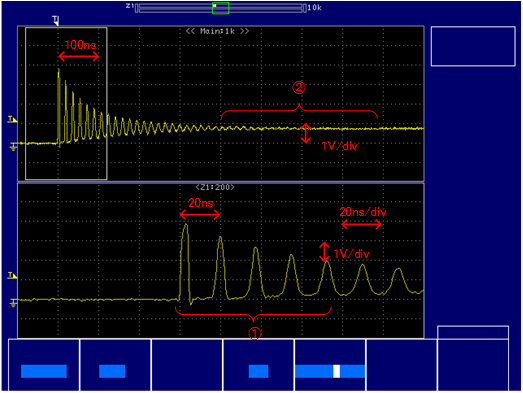Click the ground level marker of the zoom waveform

pyautogui.click(x=13, y=302)
